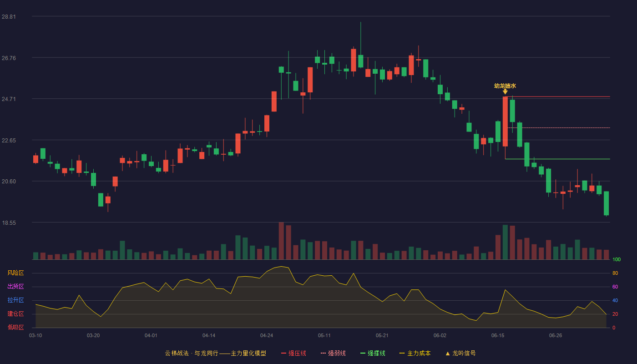The image size is (637, 364).
Task: Click the red 强压线 horizontal line
Action: click(x=557, y=96)
